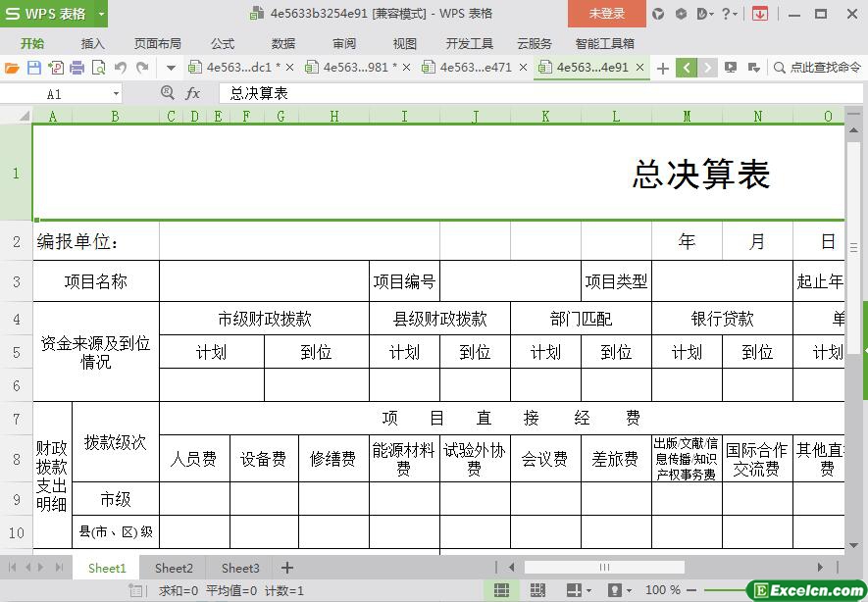The height and width of the screenshot is (602, 868).
Task: Switch to page break preview view
Action: [x=537, y=590]
